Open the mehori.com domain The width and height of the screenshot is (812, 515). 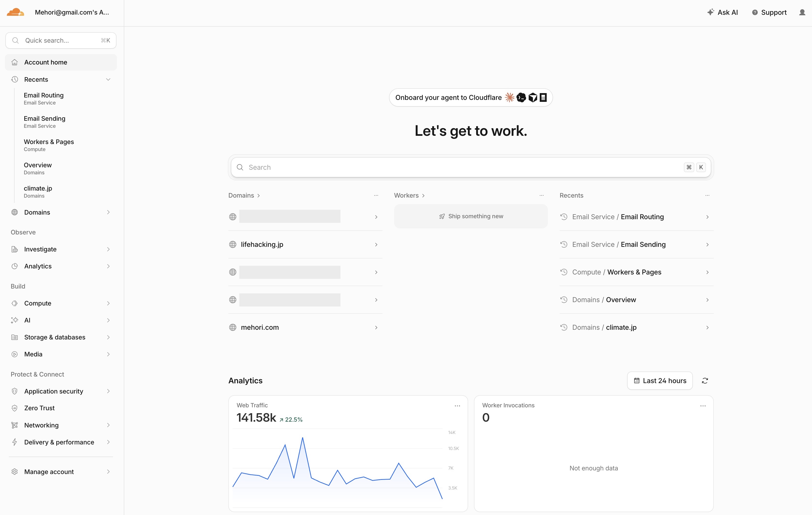click(x=305, y=327)
